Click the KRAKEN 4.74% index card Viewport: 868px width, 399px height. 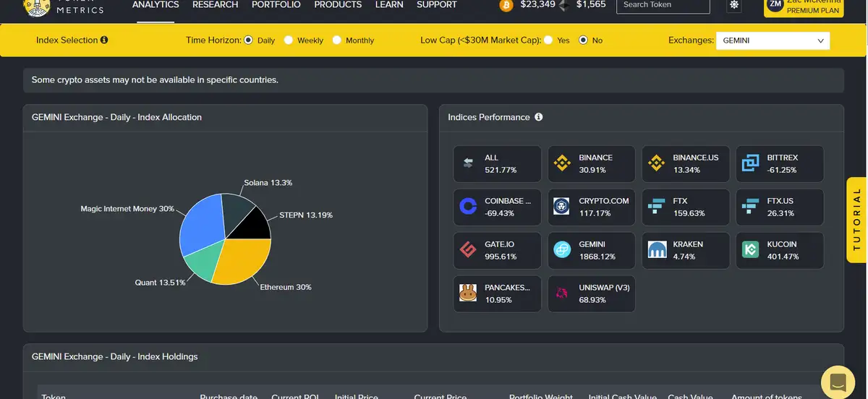[686, 251]
